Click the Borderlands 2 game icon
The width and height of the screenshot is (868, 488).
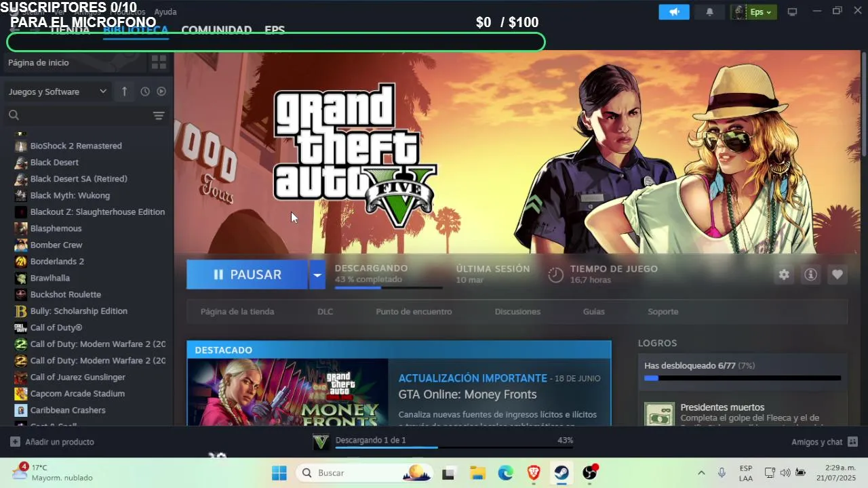click(21, 262)
